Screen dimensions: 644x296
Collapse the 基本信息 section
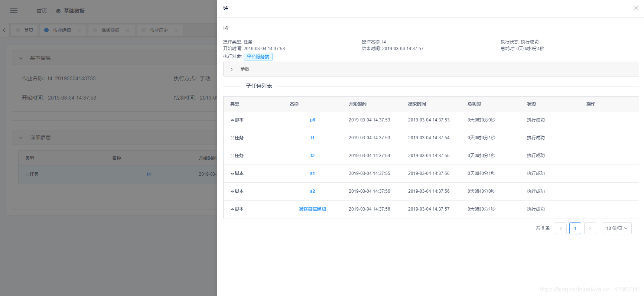(21, 58)
